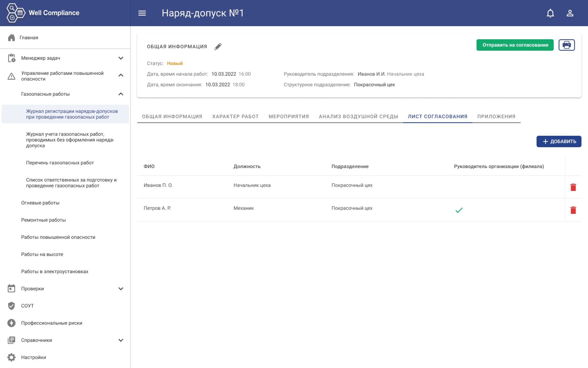Click Отправить на согласование button
The height and width of the screenshot is (368, 588).
click(x=515, y=45)
